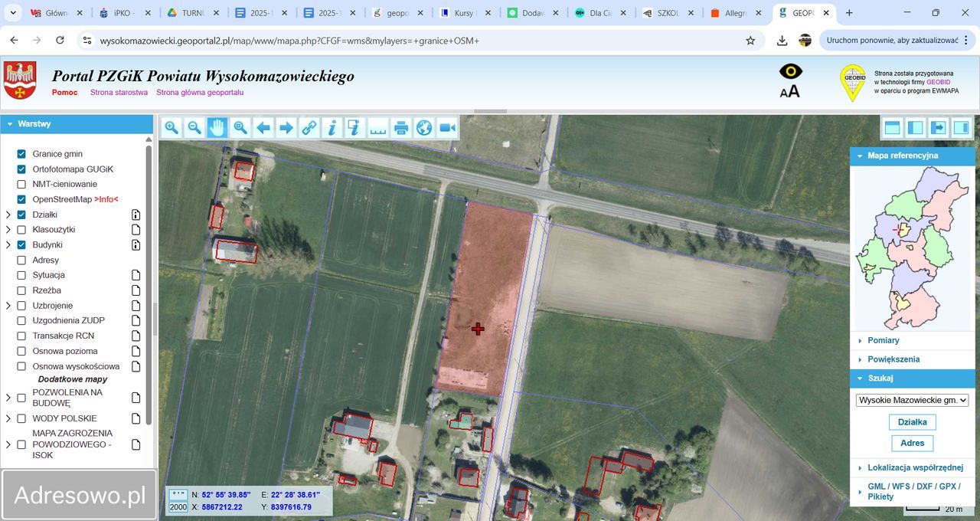Switch to the Allegro browser tab
Screen dimensions: 980x521
click(734, 13)
